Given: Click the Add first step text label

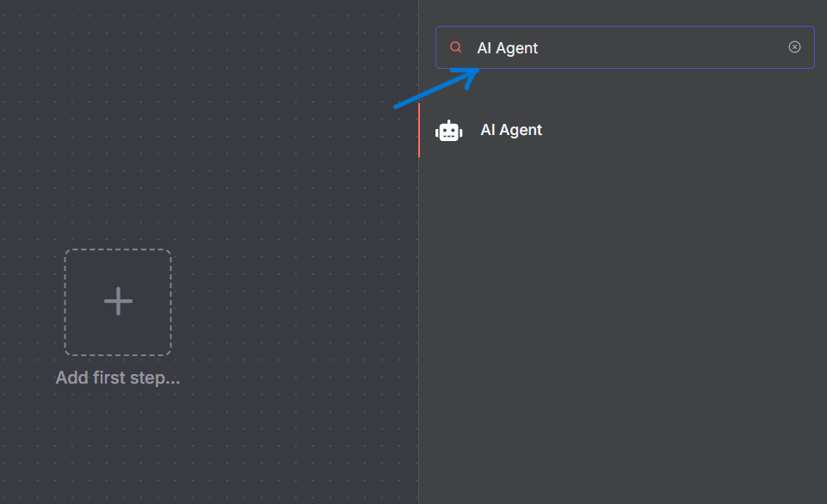Looking at the screenshot, I should click(x=118, y=378).
